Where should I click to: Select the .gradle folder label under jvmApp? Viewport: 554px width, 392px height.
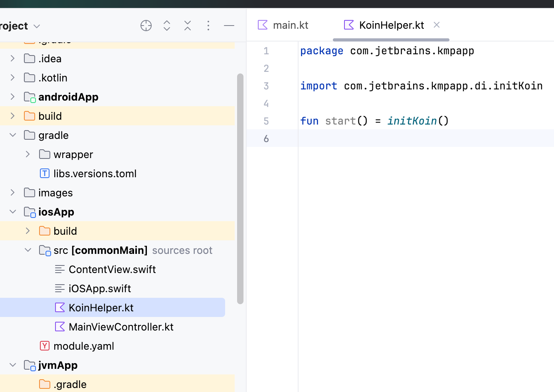[x=70, y=384]
